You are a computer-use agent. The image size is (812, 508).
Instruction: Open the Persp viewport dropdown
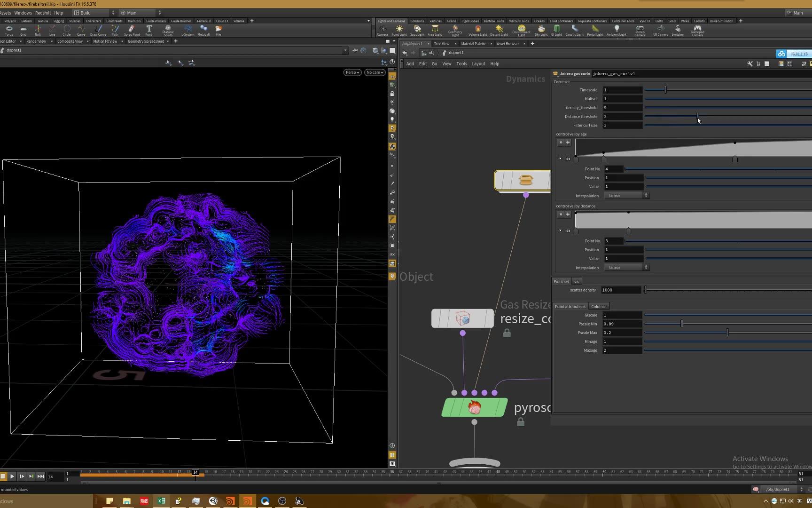pyautogui.click(x=352, y=72)
